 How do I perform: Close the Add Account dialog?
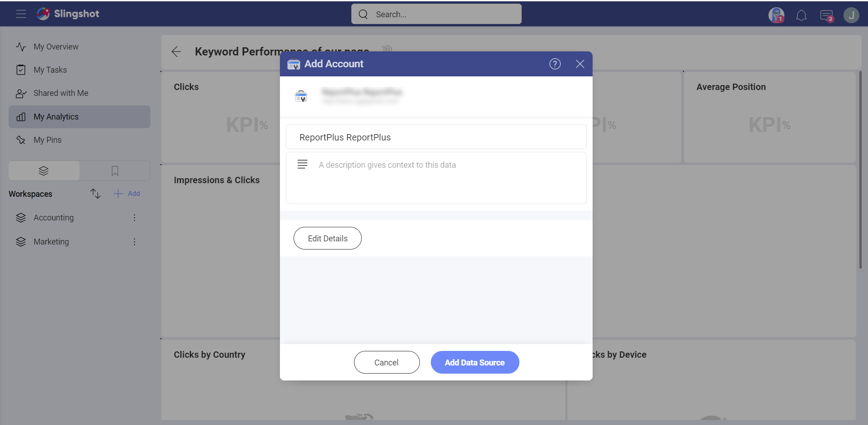(580, 64)
